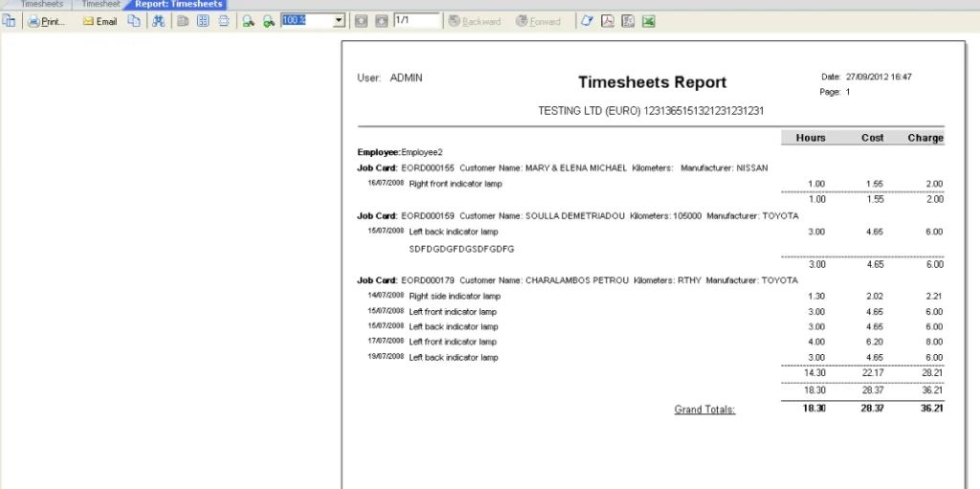This screenshot has height=489, width=980.
Task: Click the Grand Totals label
Action: 704,410
